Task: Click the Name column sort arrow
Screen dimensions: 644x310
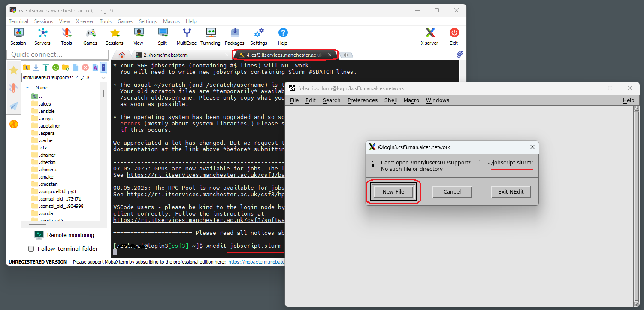Action: pyautogui.click(x=27, y=87)
